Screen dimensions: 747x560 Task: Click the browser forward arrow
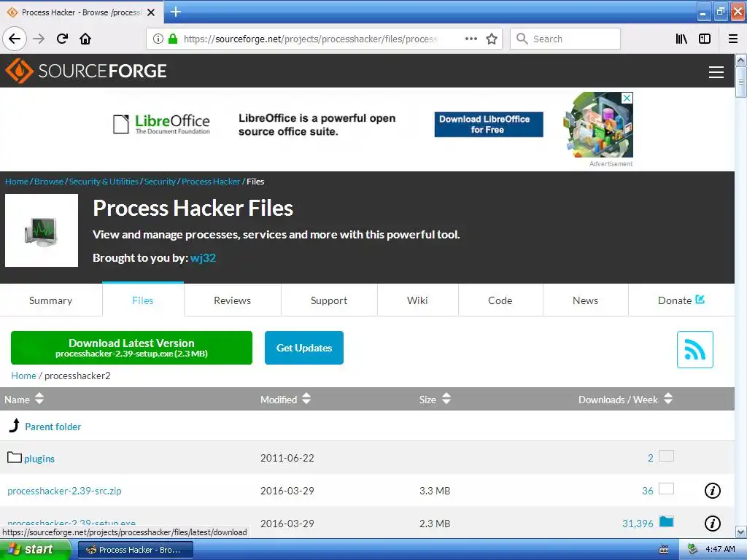point(39,39)
